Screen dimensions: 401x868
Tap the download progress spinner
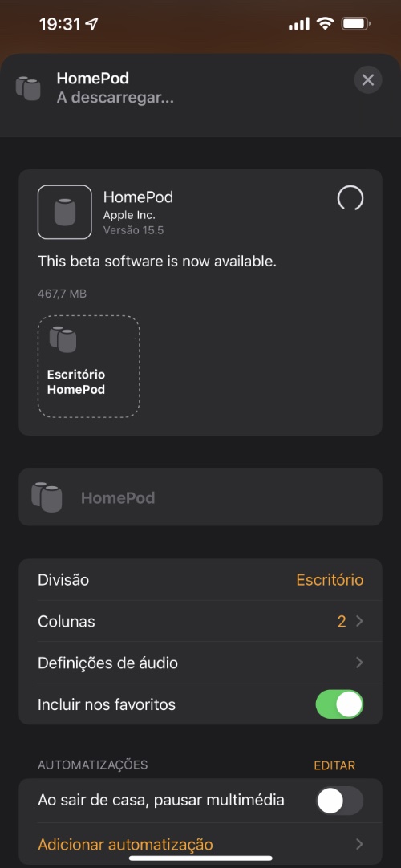tap(350, 198)
